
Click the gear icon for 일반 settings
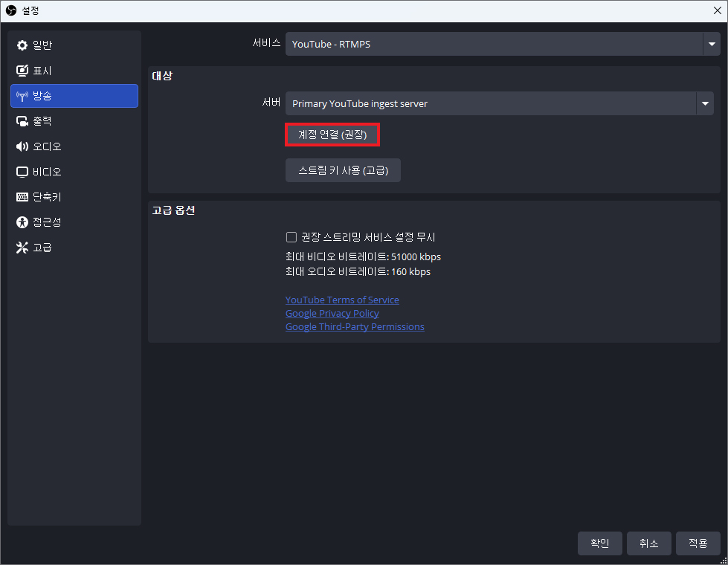click(22, 45)
